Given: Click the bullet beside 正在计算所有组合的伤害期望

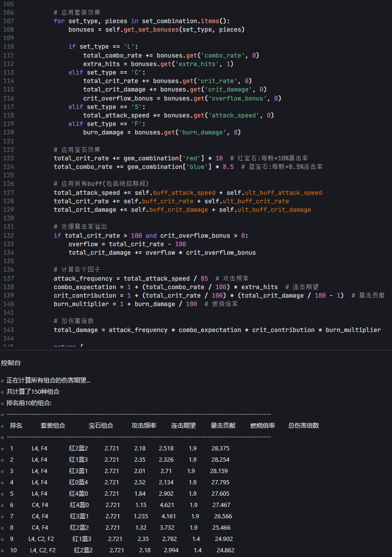Looking at the screenshot, I should tap(2, 381).
